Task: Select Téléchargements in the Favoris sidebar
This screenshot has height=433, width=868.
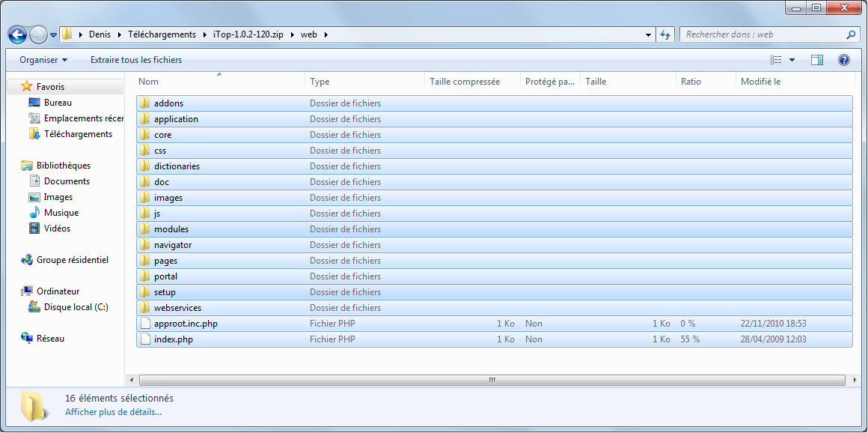Action: click(78, 134)
